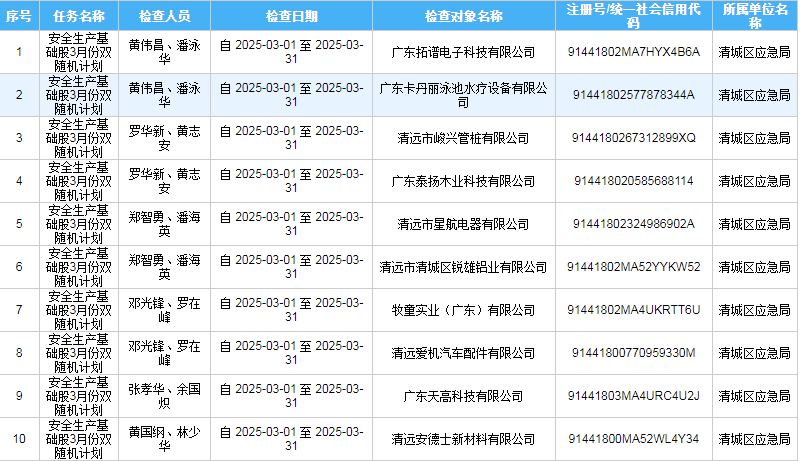Image resolution: width=800 pixels, height=461 pixels.
Task: Click inspectors 黄伟昌、潘泳华 in row 2
Action: [164, 95]
